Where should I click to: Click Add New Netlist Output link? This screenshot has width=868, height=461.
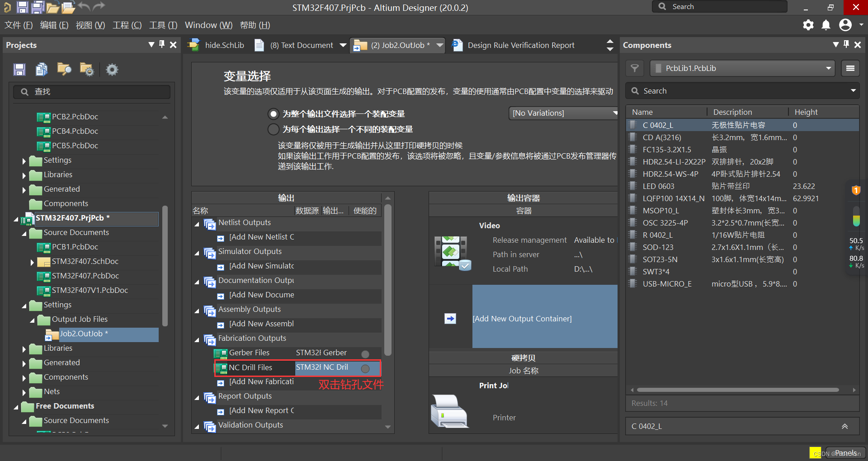[261, 237]
